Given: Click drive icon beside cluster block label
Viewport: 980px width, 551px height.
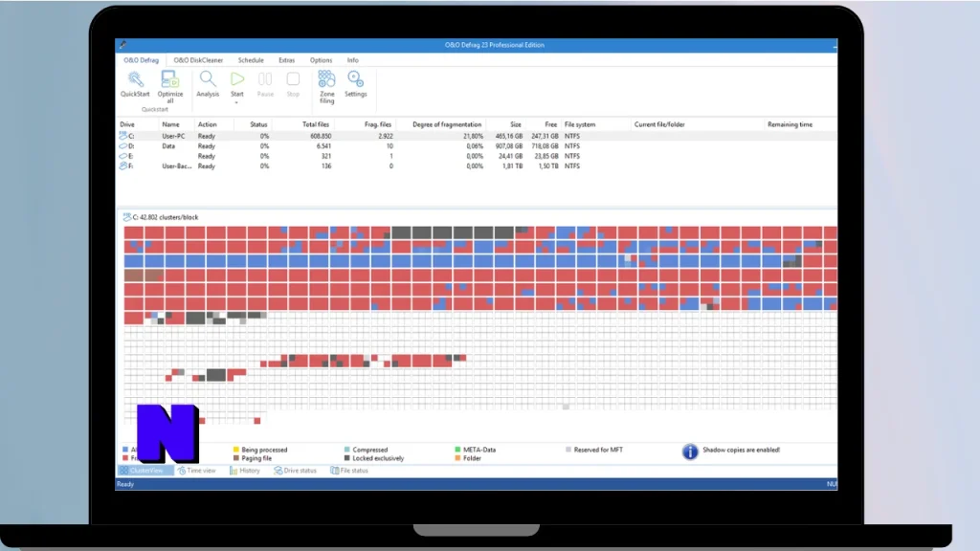Looking at the screenshot, I should click(127, 217).
